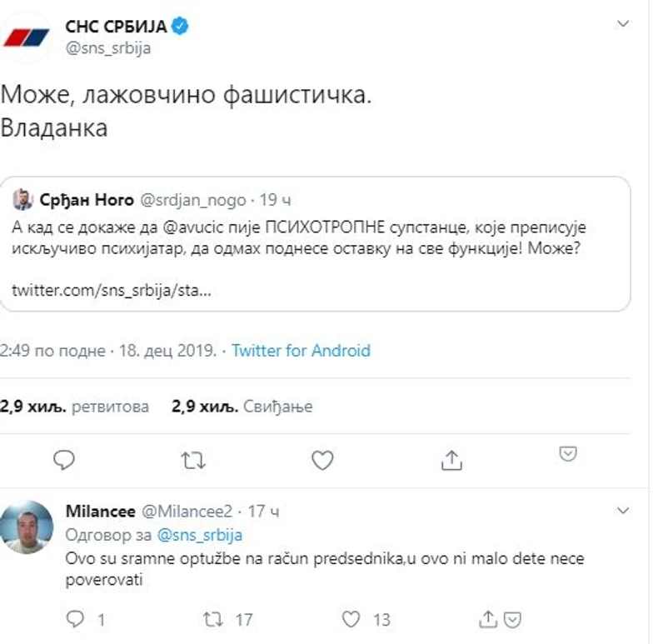Retweet Milancee's reply

(212, 619)
